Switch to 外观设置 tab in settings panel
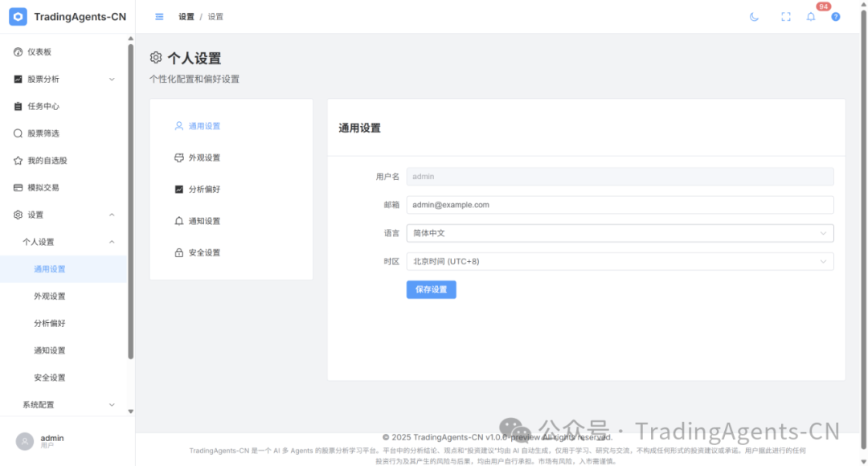Viewport: 868px width, 466px height. click(x=204, y=158)
